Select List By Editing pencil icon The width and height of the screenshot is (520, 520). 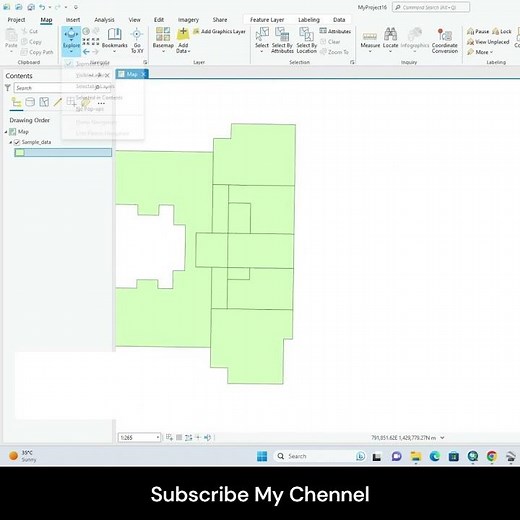(x=58, y=102)
